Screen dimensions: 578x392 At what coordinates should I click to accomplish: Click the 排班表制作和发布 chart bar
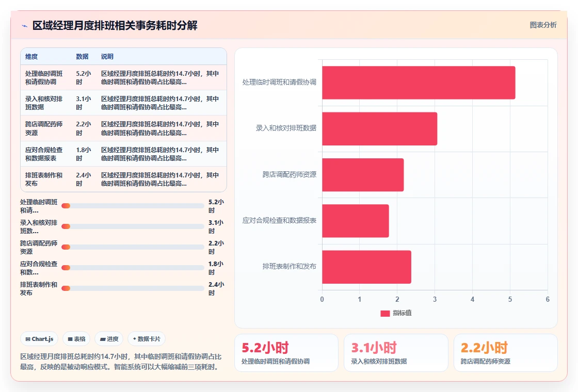(366, 267)
